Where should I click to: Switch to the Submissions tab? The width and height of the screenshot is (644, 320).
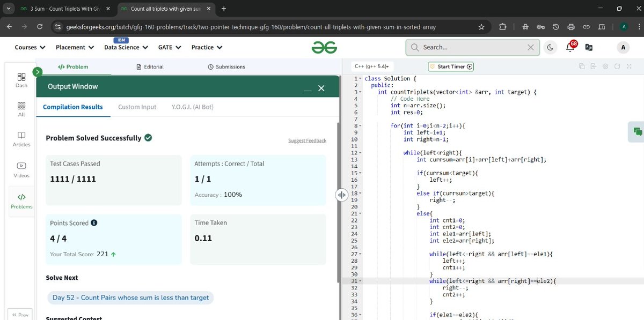tap(226, 66)
